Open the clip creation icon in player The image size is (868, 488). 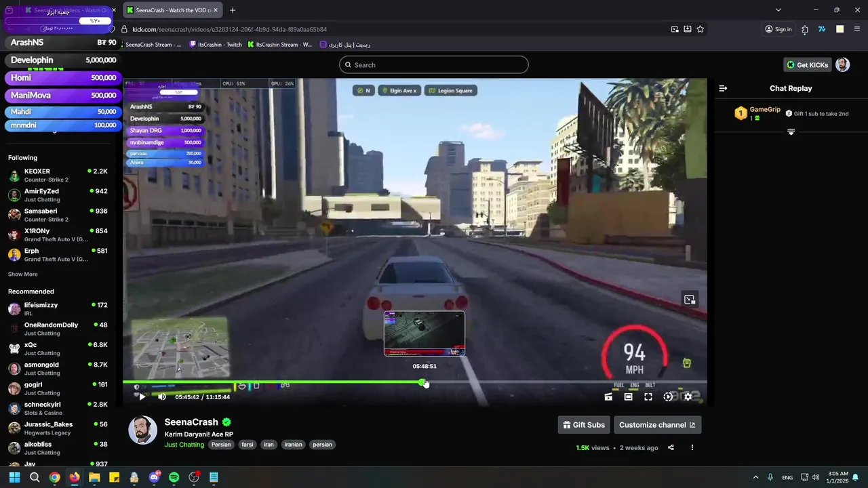[608, 397]
